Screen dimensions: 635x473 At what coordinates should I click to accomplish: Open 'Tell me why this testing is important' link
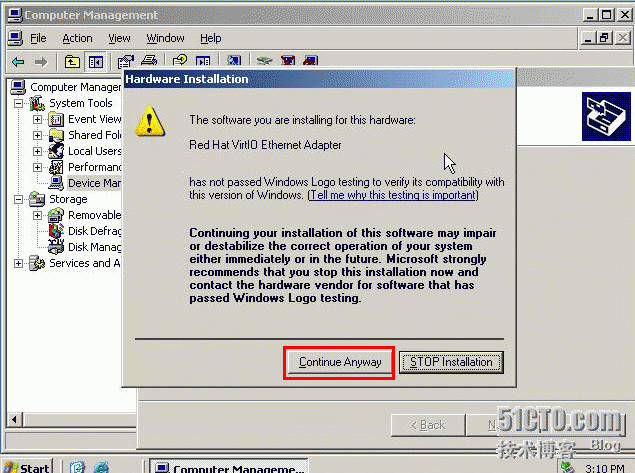tap(393, 195)
